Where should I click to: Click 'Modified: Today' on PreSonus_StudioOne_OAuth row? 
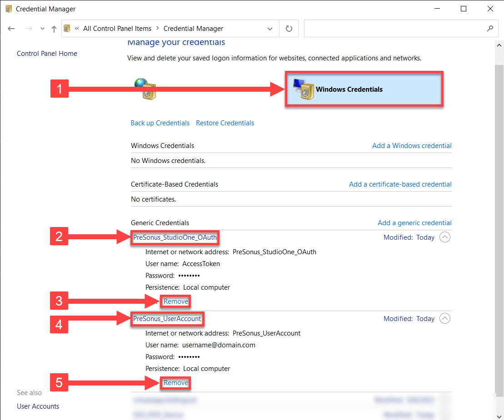click(409, 237)
